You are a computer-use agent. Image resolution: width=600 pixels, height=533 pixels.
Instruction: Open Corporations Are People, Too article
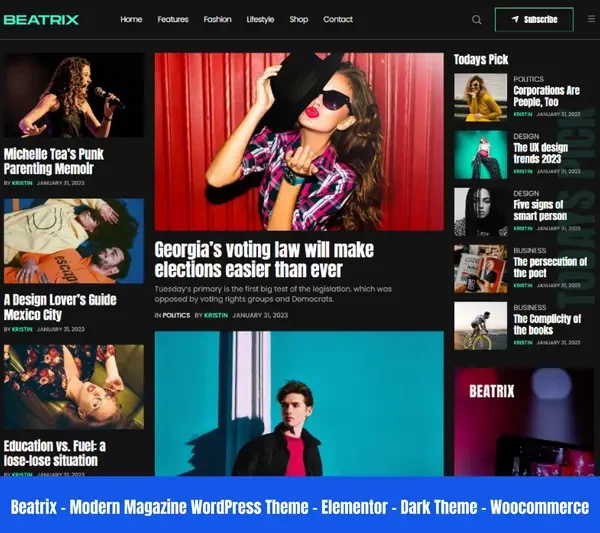tap(546, 96)
